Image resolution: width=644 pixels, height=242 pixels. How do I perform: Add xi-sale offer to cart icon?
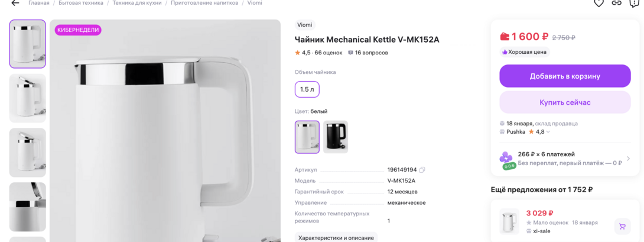point(622,226)
